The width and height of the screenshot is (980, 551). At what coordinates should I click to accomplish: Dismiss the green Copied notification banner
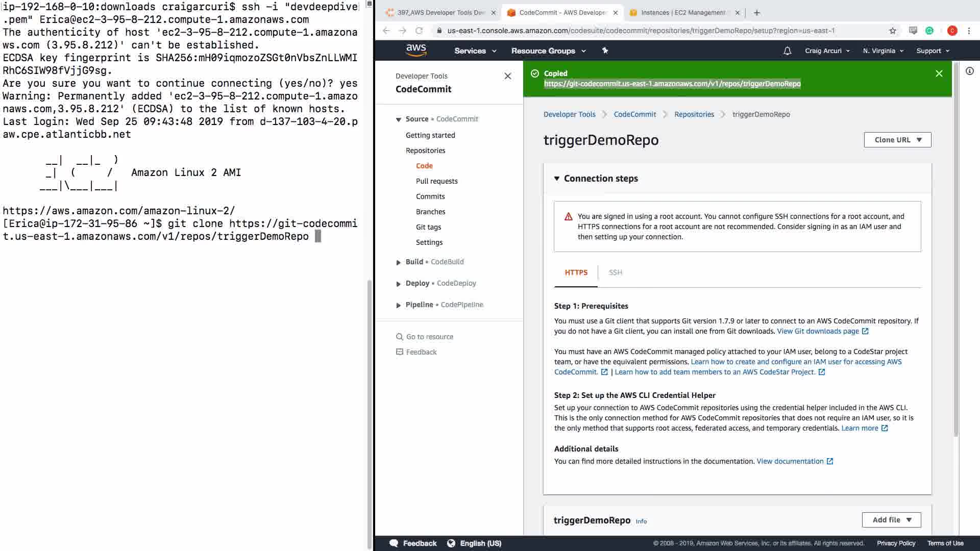[x=939, y=73]
